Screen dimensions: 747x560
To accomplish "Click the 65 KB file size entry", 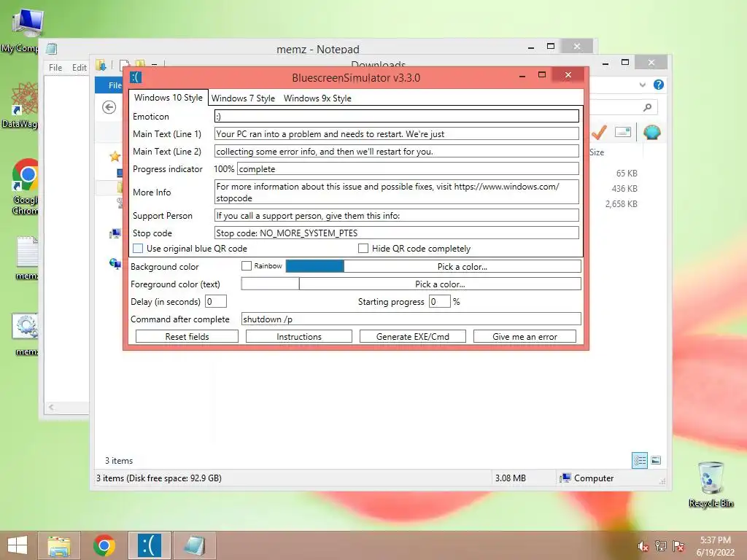I will coord(627,174).
